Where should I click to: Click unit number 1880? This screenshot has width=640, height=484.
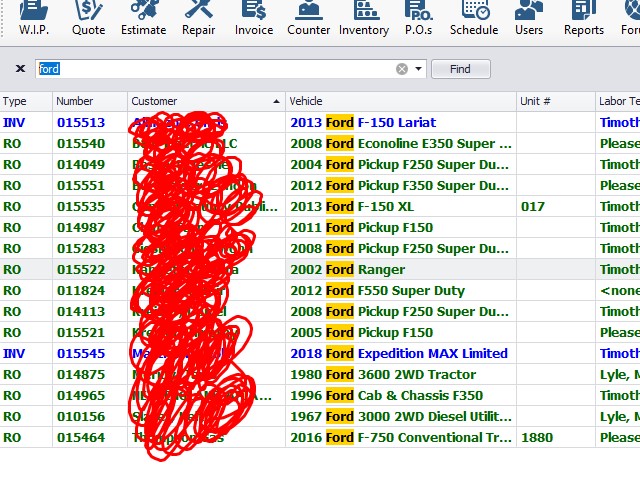point(537,437)
